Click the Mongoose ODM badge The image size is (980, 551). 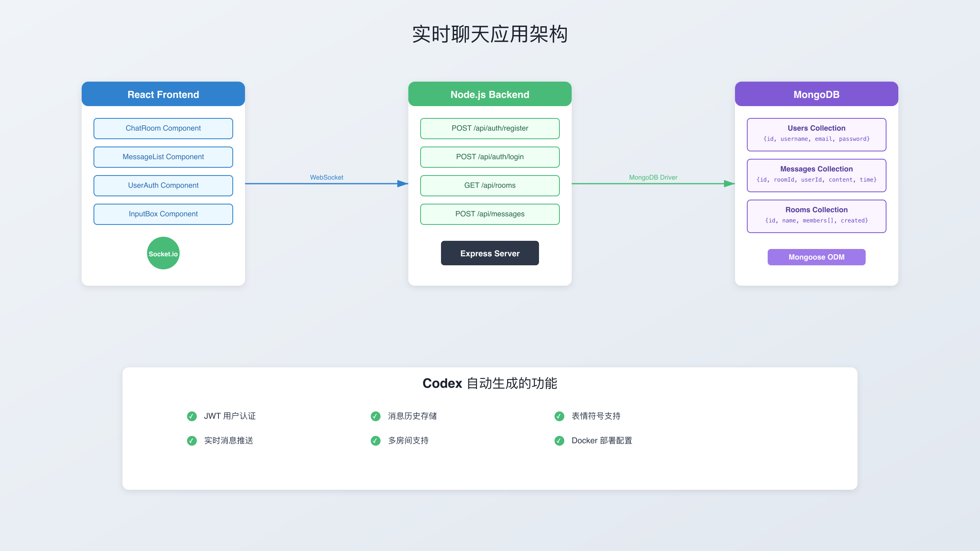817,257
